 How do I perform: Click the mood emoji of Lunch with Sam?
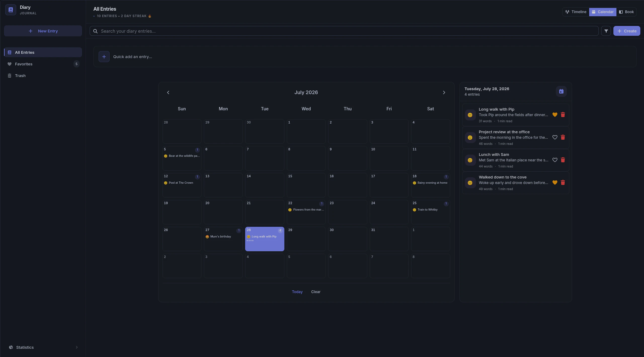tap(470, 160)
